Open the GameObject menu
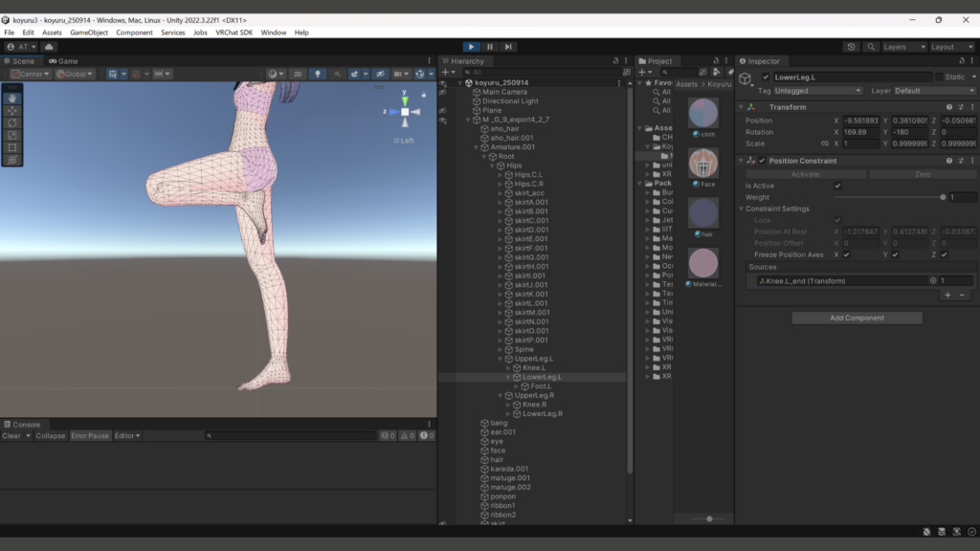The width and height of the screenshot is (980, 551). (90, 33)
